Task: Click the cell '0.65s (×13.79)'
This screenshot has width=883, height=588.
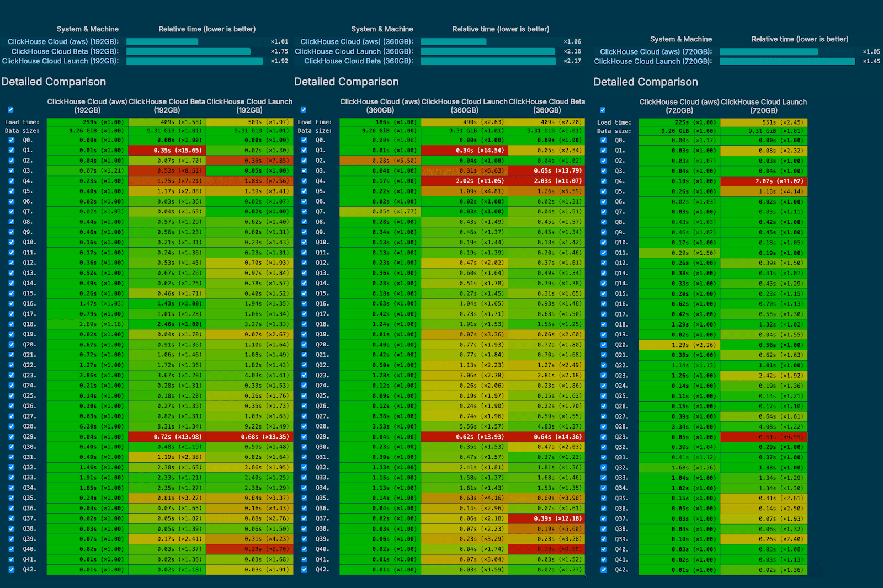Action: point(547,170)
